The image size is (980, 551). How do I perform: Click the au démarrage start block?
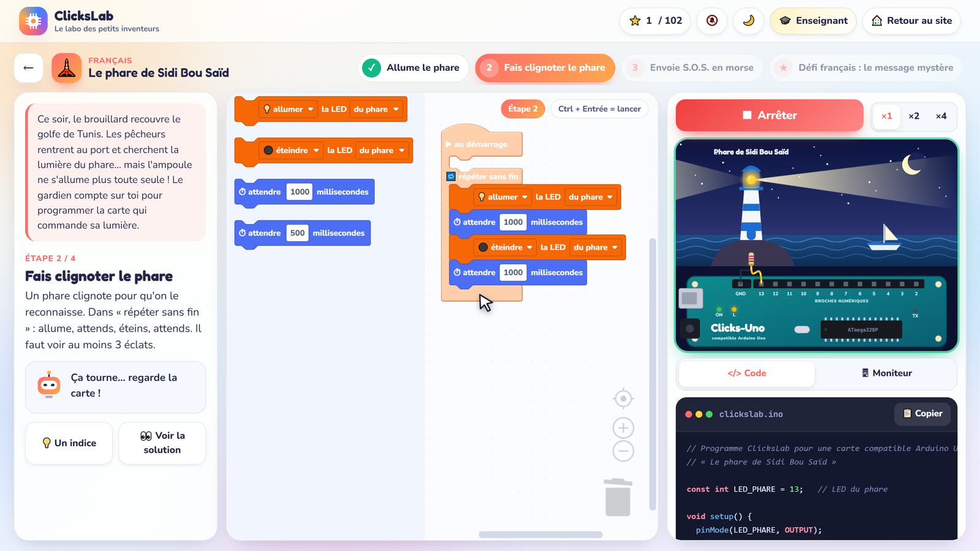pos(481,144)
